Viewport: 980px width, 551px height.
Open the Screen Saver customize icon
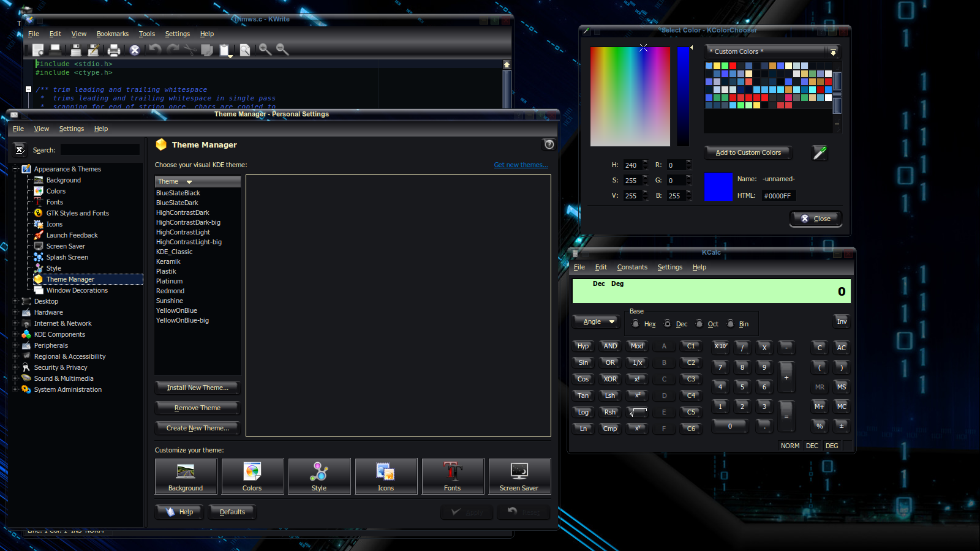pos(519,476)
